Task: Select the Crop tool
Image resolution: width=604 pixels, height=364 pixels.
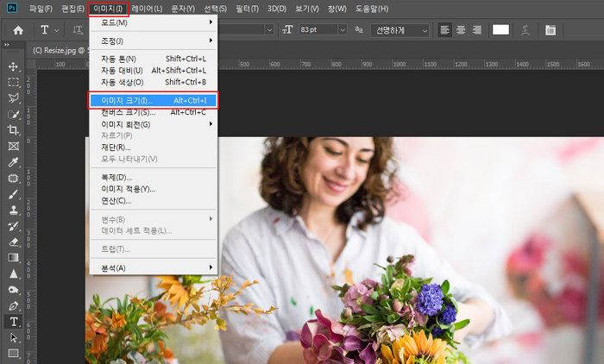Action: pos(14,130)
